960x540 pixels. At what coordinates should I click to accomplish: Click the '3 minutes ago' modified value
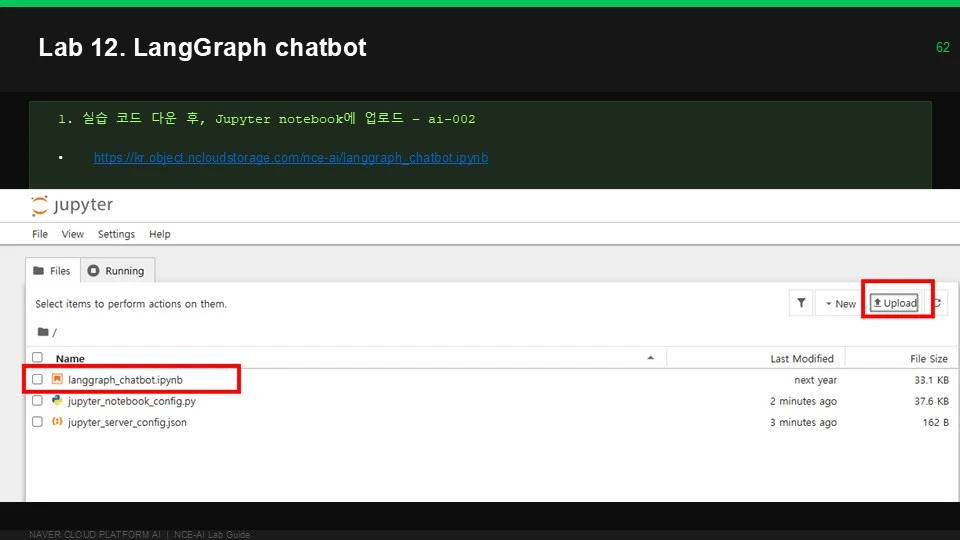point(803,422)
